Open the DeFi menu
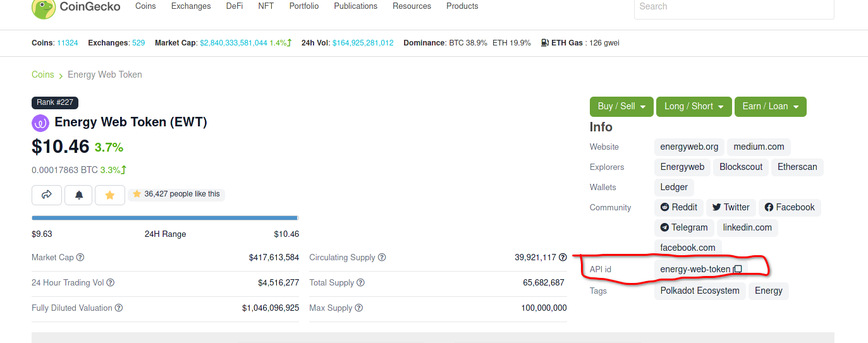This screenshot has height=343, width=868. click(x=234, y=6)
